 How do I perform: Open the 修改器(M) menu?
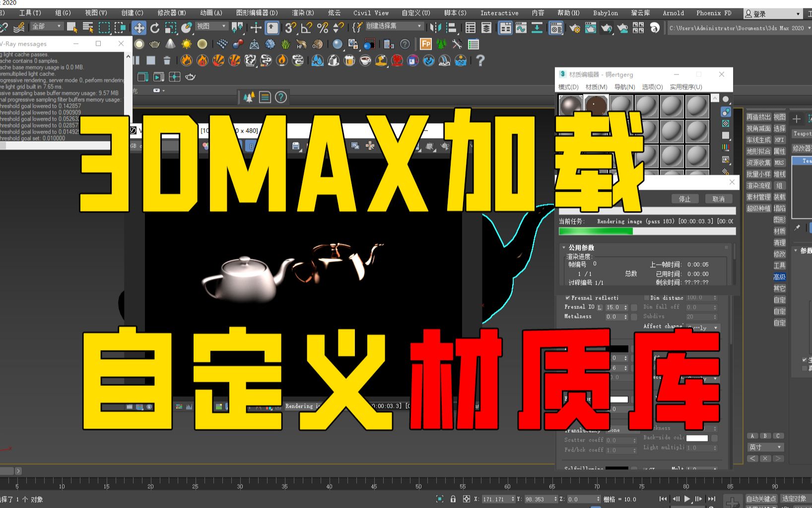172,13
